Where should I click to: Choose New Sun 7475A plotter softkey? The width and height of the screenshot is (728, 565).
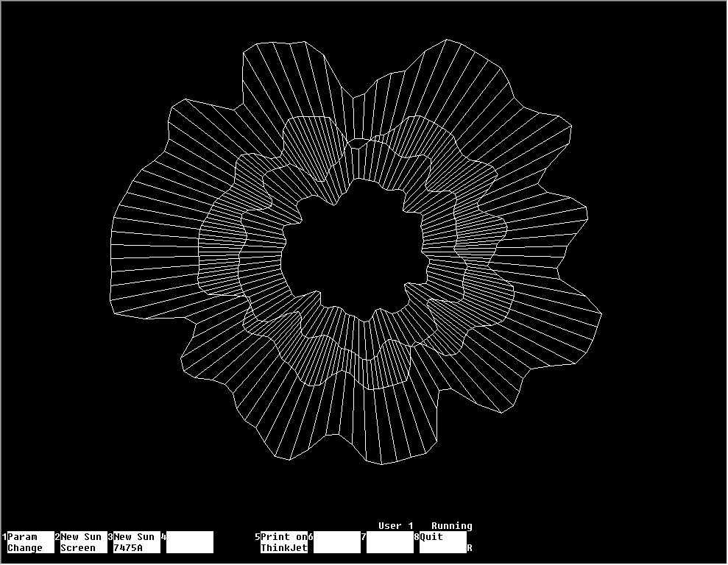point(134,542)
